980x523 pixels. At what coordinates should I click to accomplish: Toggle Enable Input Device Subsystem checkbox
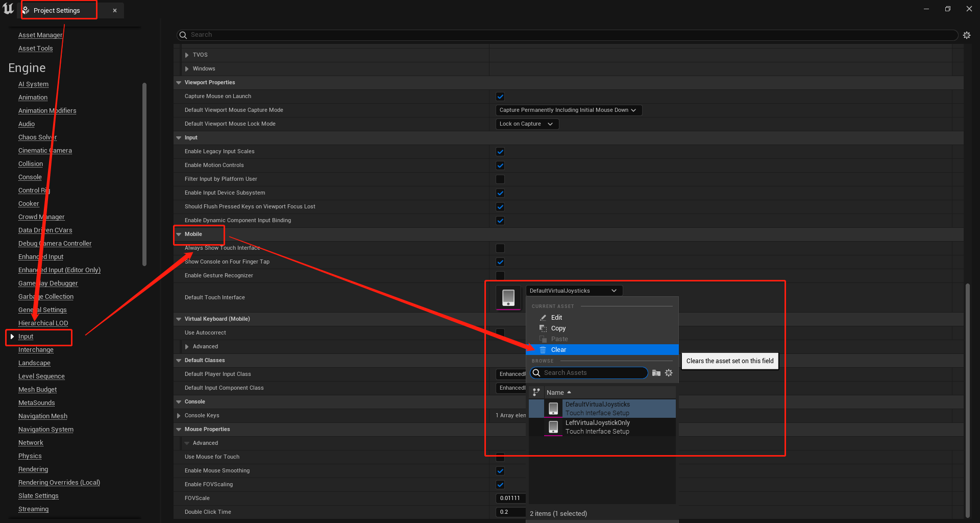tap(500, 193)
